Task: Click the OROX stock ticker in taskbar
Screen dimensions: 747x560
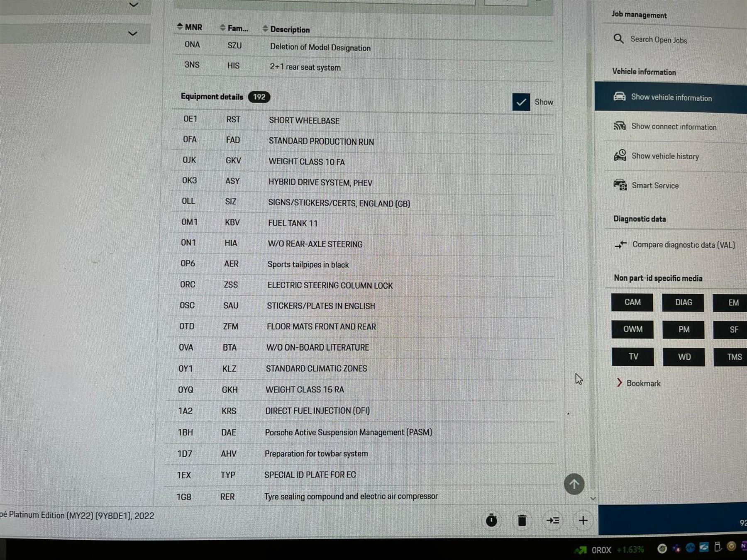Action: tap(609, 550)
